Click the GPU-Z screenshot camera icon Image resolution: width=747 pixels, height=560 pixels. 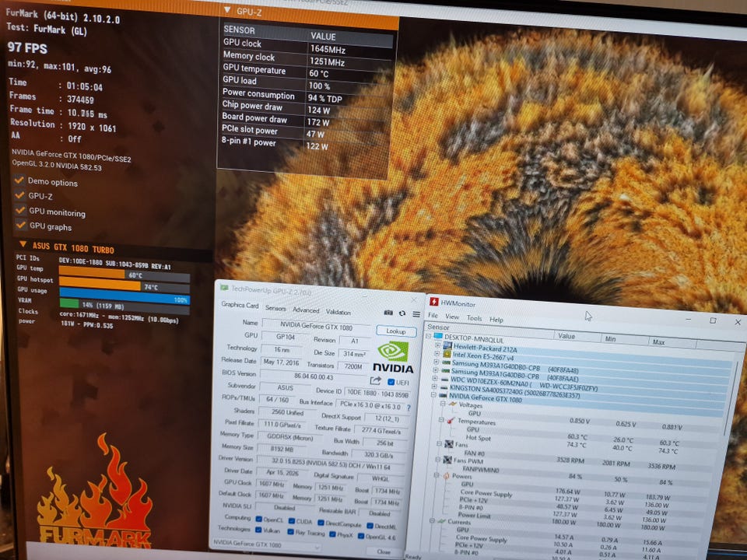389,313
